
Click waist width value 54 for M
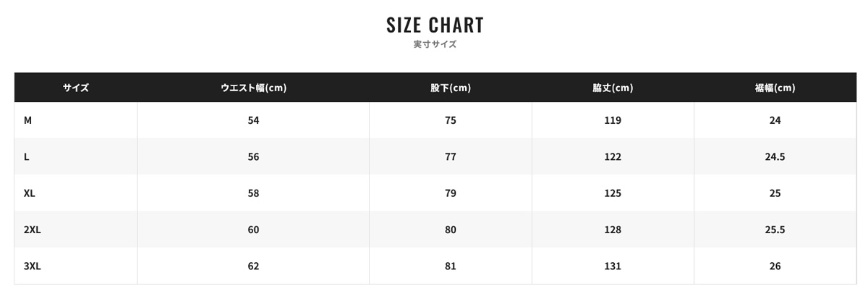pos(253,120)
